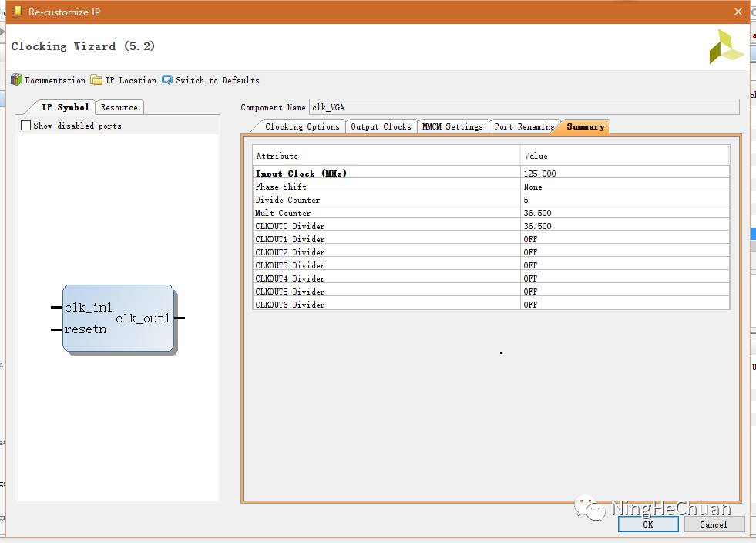Enable Show disabled ports checkbox

[26, 126]
